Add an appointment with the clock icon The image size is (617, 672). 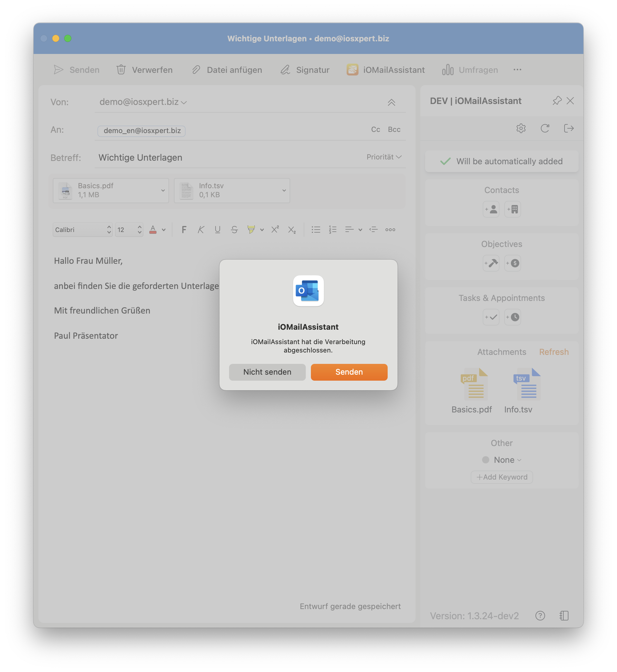pyautogui.click(x=512, y=317)
